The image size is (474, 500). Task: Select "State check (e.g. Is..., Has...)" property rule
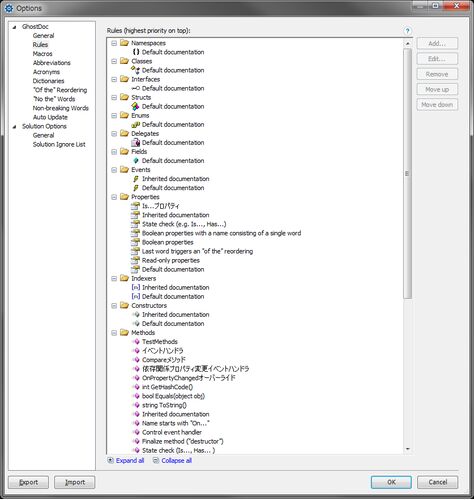[x=184, y=224]
